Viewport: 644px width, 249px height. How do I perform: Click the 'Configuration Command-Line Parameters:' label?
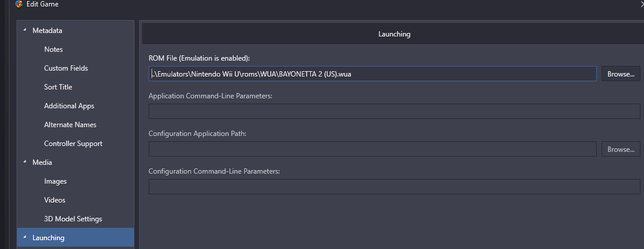pos(214,171)
